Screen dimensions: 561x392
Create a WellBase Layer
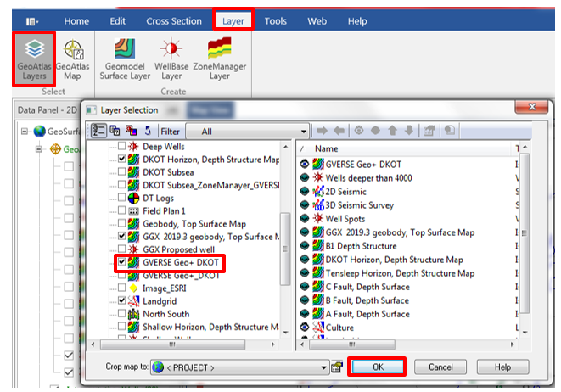[x=171, y=59]
